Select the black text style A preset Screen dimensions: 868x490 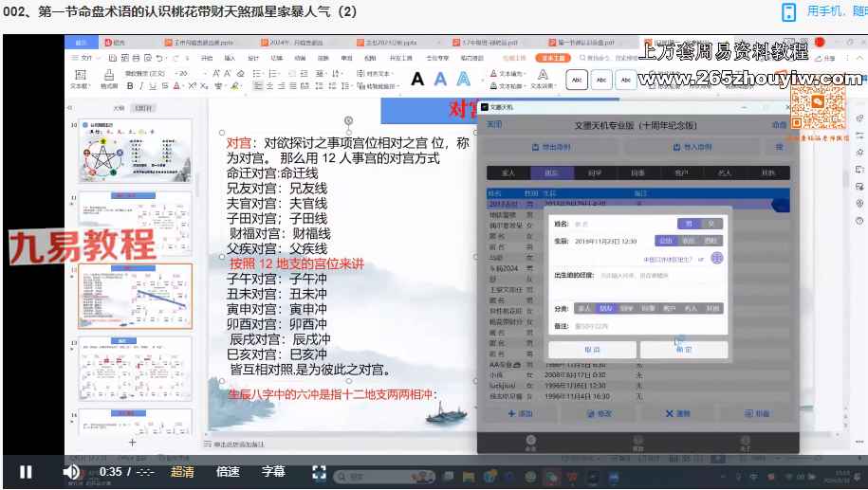[x=417, y=80]
